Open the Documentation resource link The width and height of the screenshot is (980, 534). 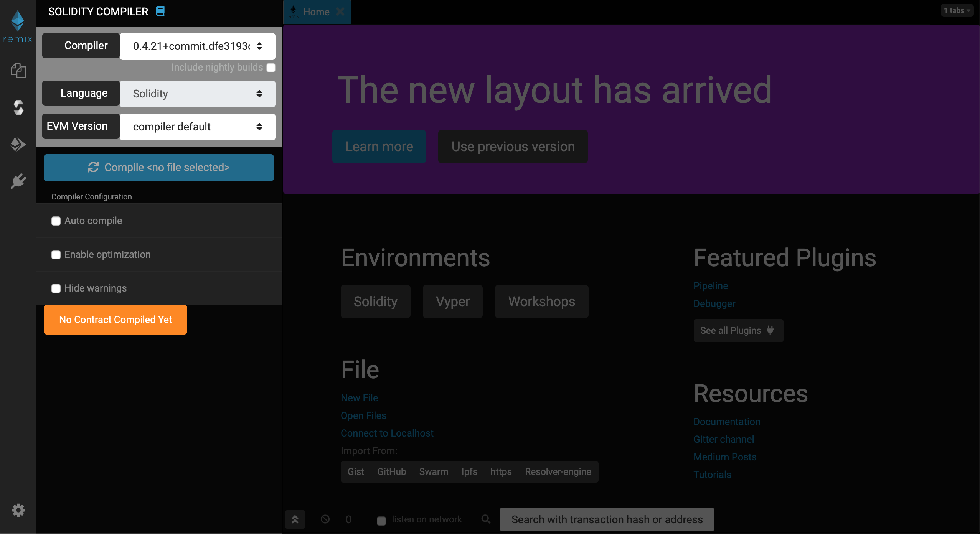(x=727, y=422)
